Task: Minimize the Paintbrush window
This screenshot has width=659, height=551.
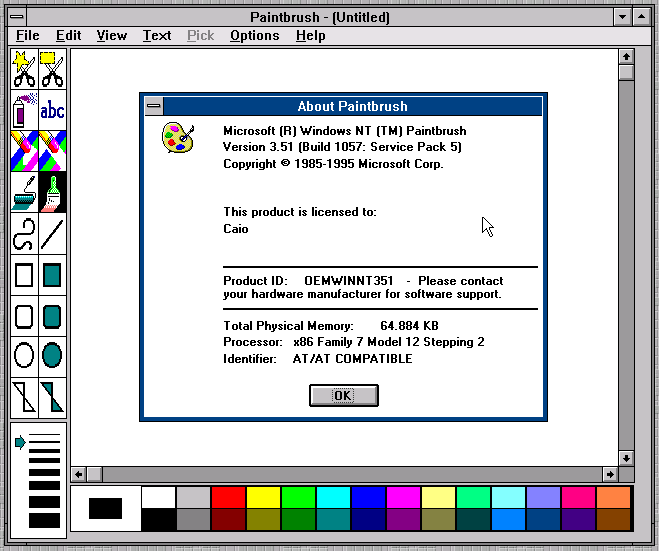Action: click(622, 17)
